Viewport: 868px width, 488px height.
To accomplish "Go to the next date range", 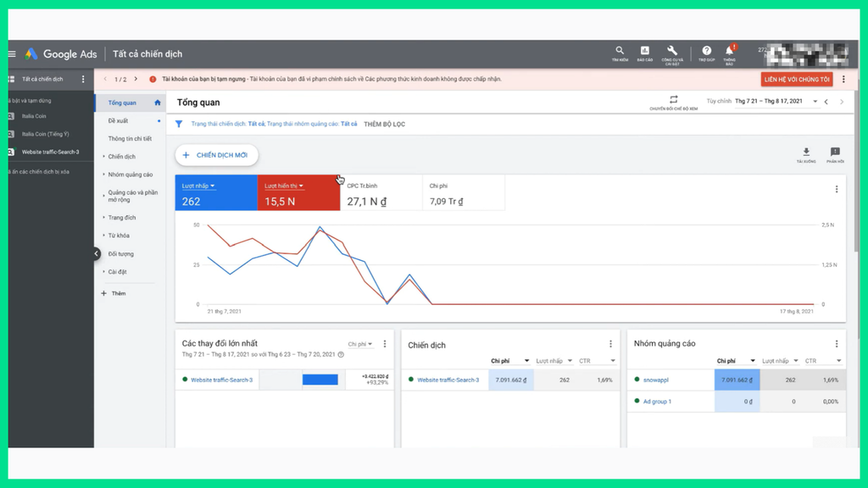I will point(842,102).
